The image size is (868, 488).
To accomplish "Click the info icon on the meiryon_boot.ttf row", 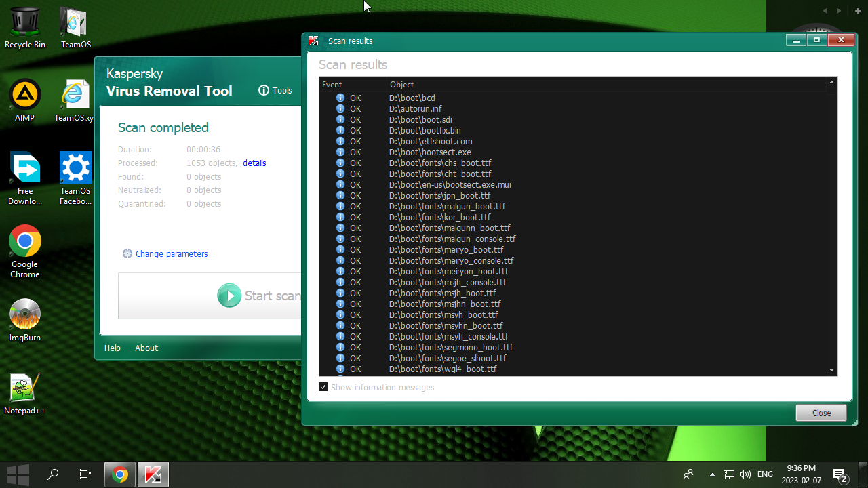I will click(340, 271).
